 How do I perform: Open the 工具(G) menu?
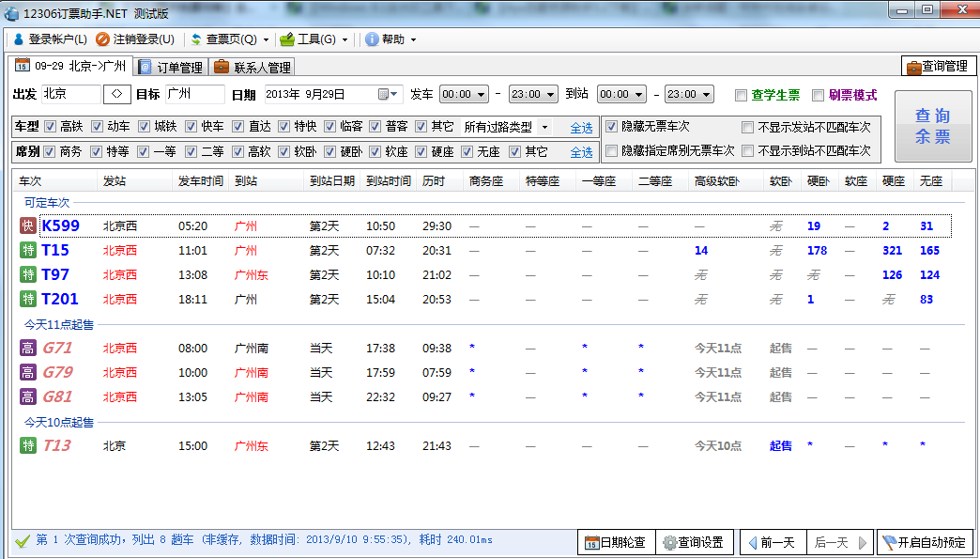coord(314,39)
